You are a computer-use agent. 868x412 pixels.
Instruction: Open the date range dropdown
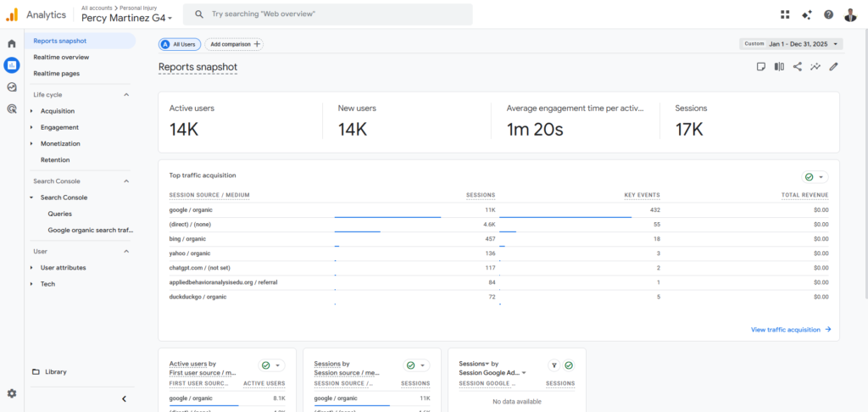pos(791,44)
